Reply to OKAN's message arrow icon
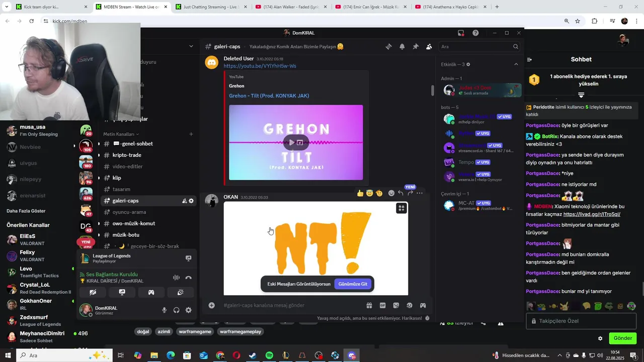This screenshot has height=362, width=644. tap(401, 193)
